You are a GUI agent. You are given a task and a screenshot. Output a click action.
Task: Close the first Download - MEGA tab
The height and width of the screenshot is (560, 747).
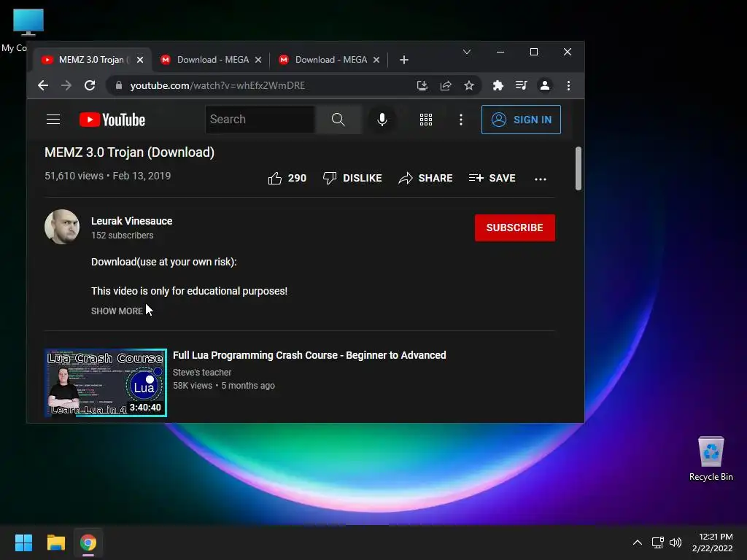(x=258, y=60)
